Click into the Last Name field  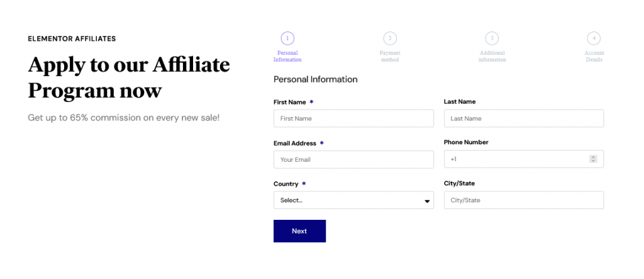tap(523, 118)
